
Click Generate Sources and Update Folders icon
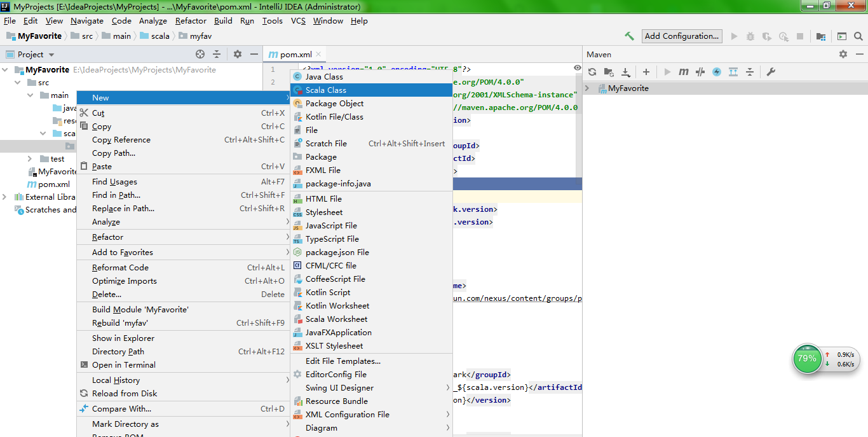pos(609,72)
